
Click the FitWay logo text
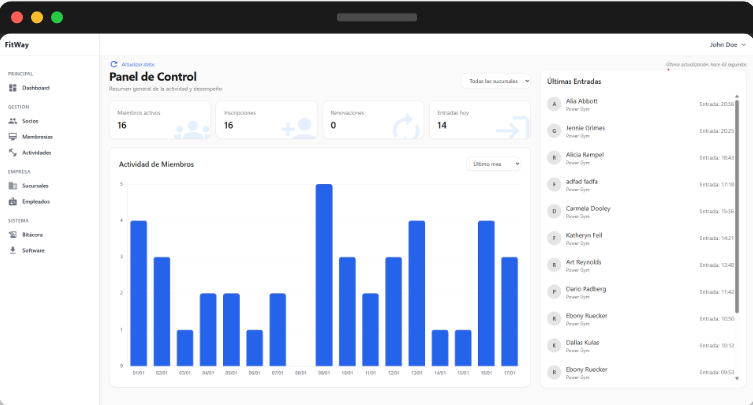[x=17, y=45]
